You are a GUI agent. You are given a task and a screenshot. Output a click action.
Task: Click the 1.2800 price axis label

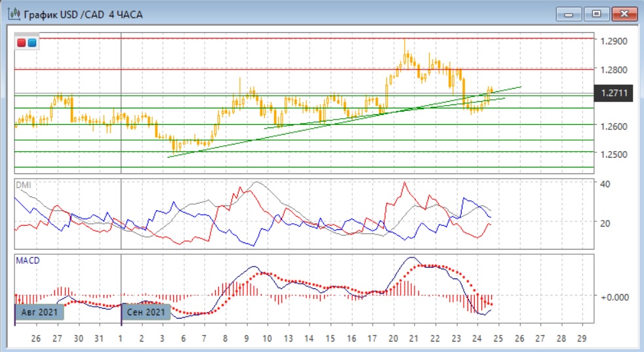tap(614, 69)
